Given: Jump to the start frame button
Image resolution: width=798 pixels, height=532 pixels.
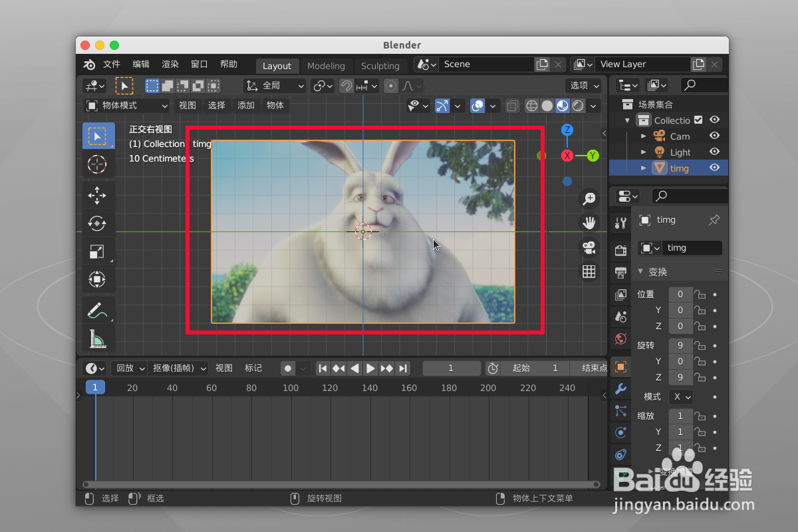Looking at the screenshot, I should pyautogui.click(x=323, y=368).
